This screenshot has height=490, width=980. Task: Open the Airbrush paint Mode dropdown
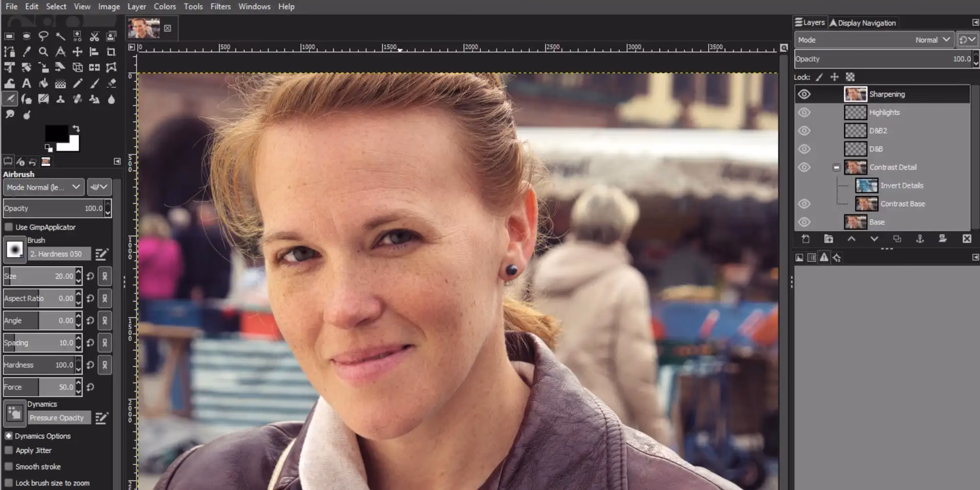[x=43, y=187]
